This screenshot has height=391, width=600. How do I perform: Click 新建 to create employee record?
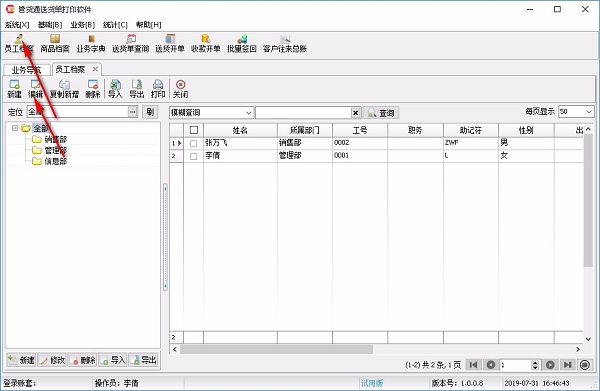[15, 89]
